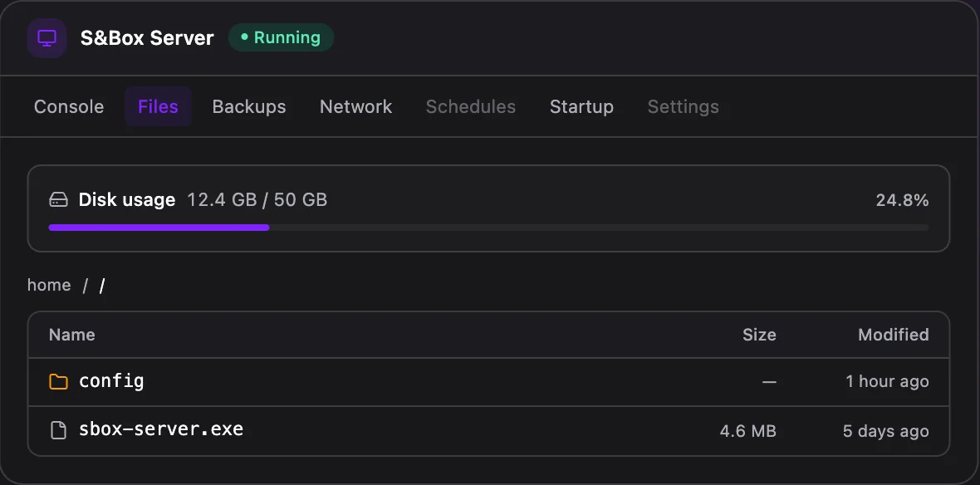Screen dimensions: 980x485
Task: Sort files by Modified column header
Action: (x=893, y=335)
